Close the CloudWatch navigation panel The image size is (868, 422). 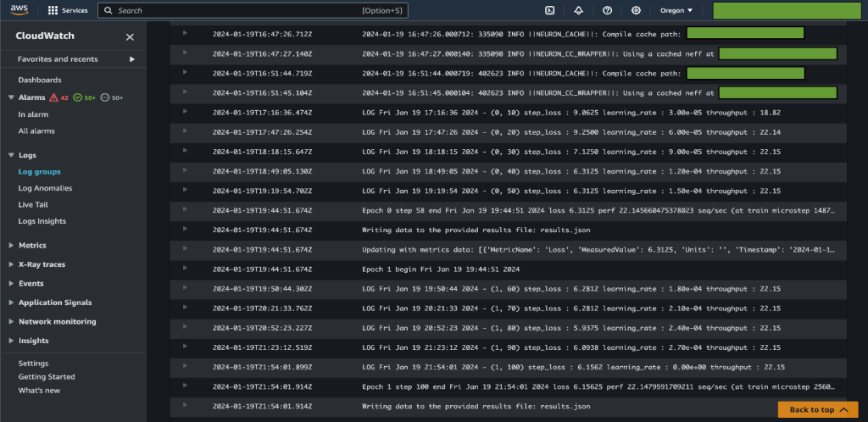pos(130,37)
